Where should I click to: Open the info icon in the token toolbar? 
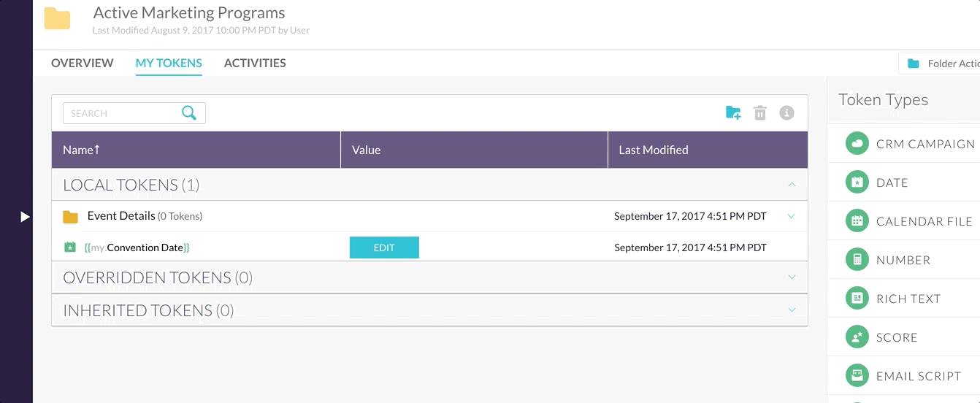click(786, 113)
